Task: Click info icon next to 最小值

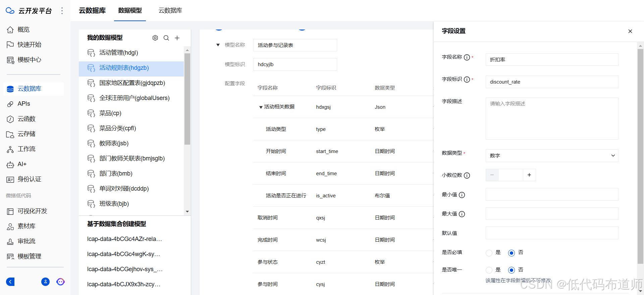Action: coord(462,195)
